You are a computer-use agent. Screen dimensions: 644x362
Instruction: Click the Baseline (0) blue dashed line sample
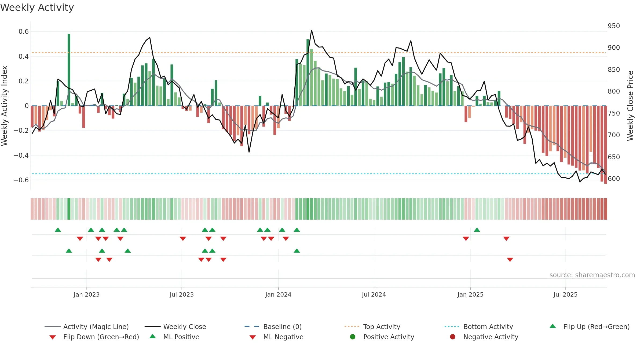pos(252,327)
